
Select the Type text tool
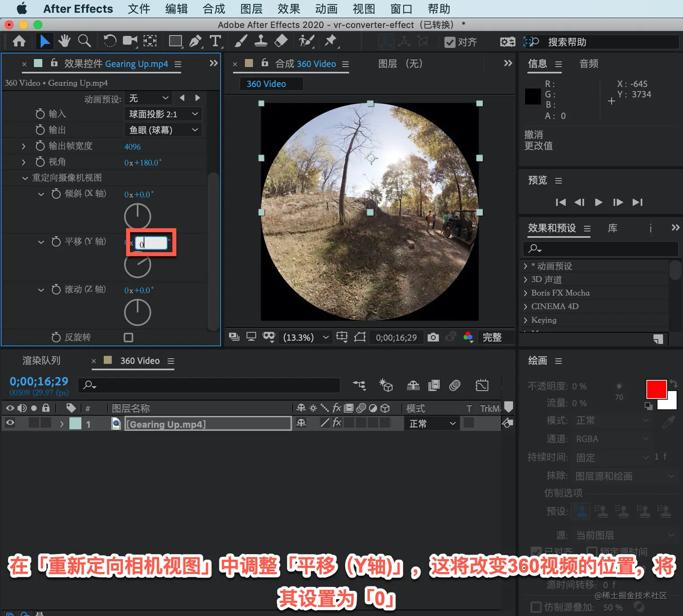tap(215, 41)
